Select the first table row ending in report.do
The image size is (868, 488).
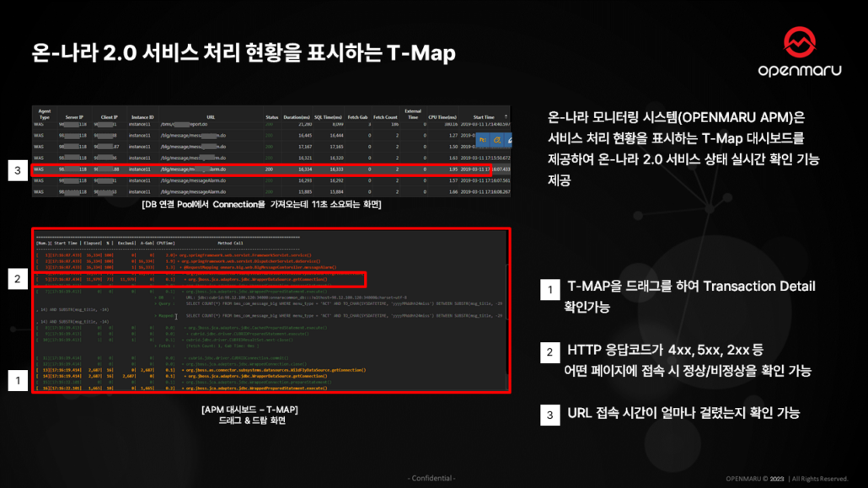click(x=253, y=123)
